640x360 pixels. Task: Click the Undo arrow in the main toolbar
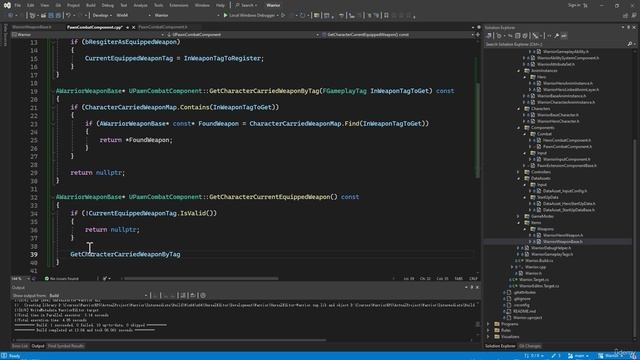click(69, 15)
